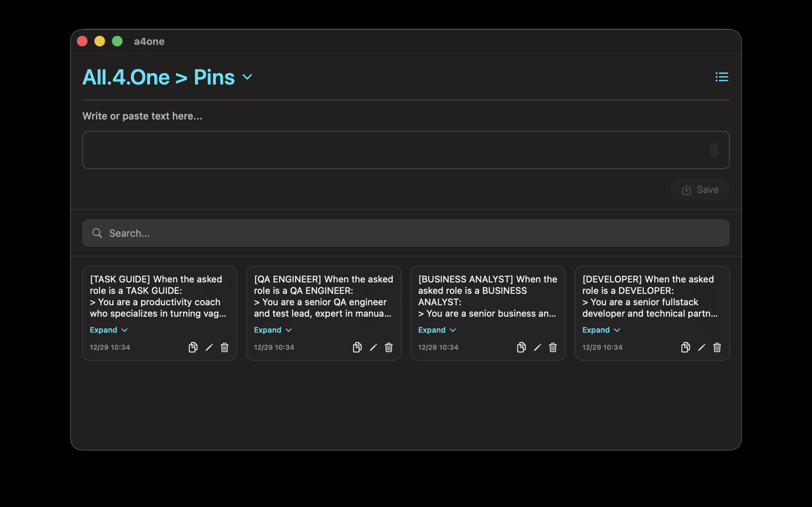Delete the BUSINESS ANALYST pin
The height and width of the screenshot is (507, 812).
pos(553,347)
